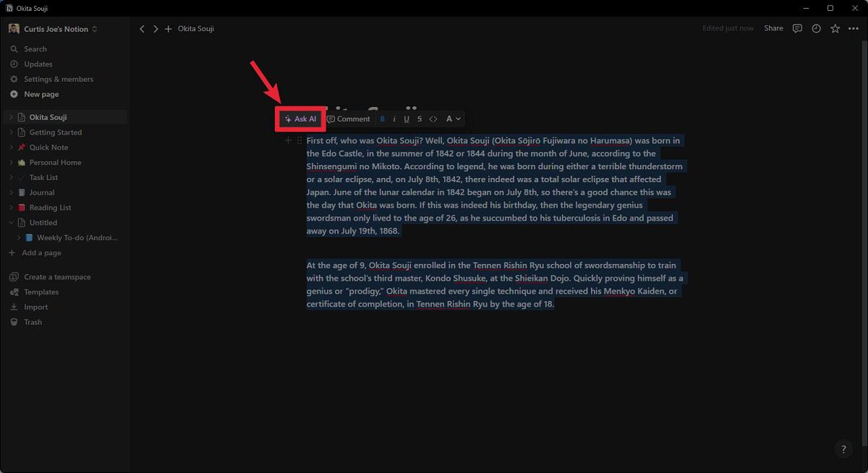Expand the Personal Home page toggle
Viewport: 868px width, 473px height.
(x=12, y=163)
